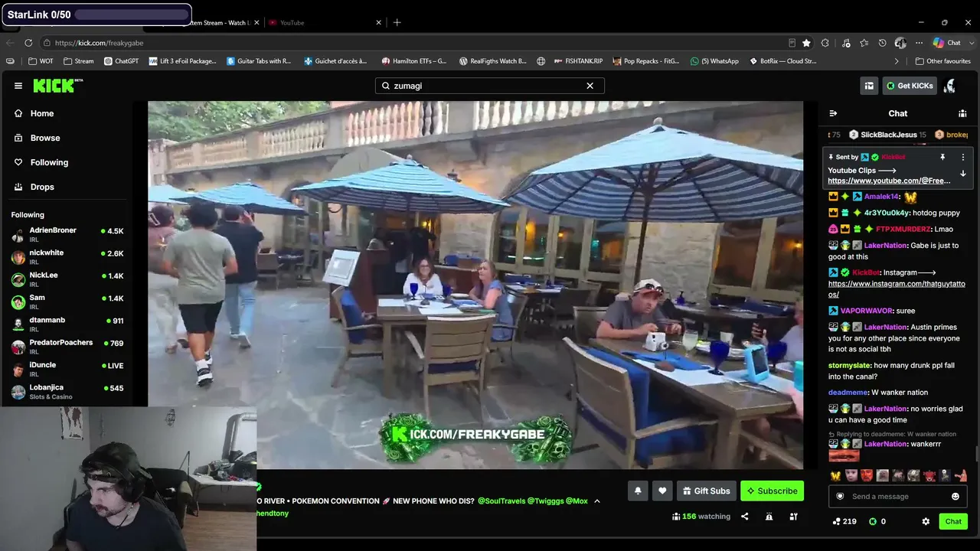Open the chat identity badge icon
The width and height of the screenshot is (980, 551).
pos(840,497)
